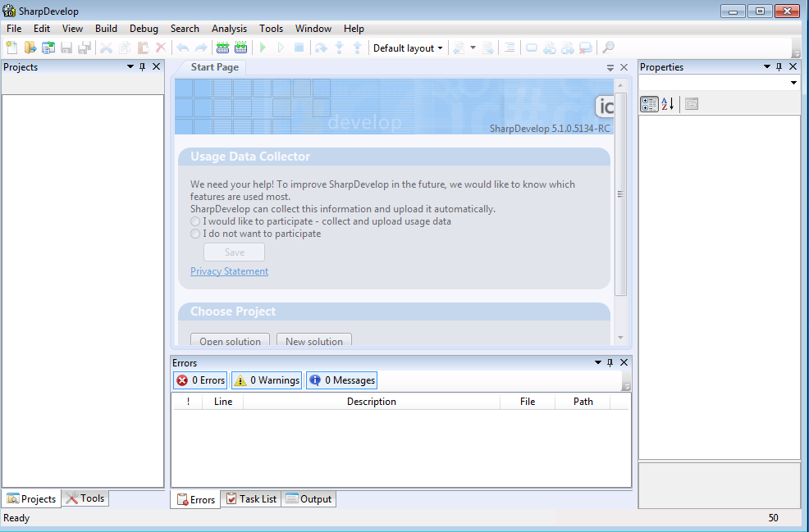The width and height of the screenshot is (809, 532).
Task: Click the Previous Bookmark icon
Action: pos(550,48)
